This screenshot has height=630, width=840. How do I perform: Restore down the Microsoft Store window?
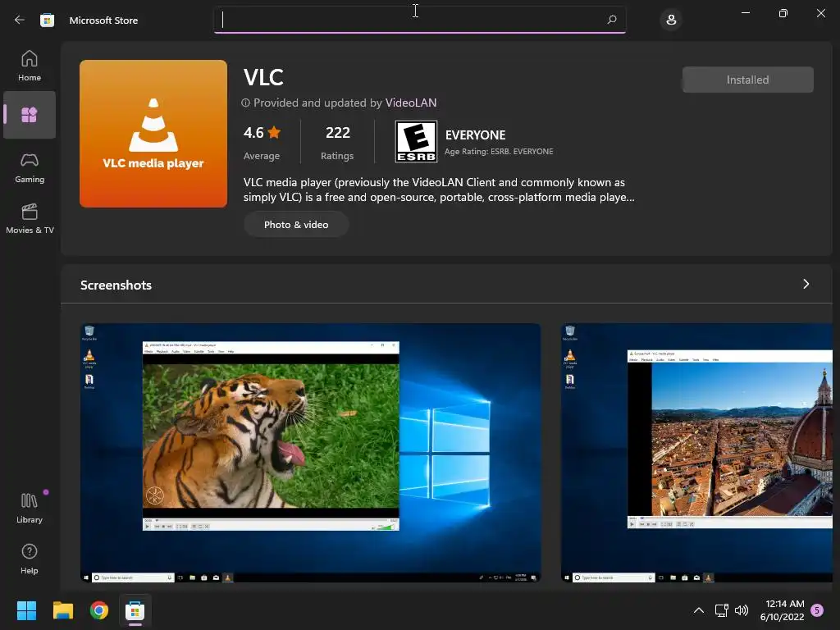coord(783,13)
